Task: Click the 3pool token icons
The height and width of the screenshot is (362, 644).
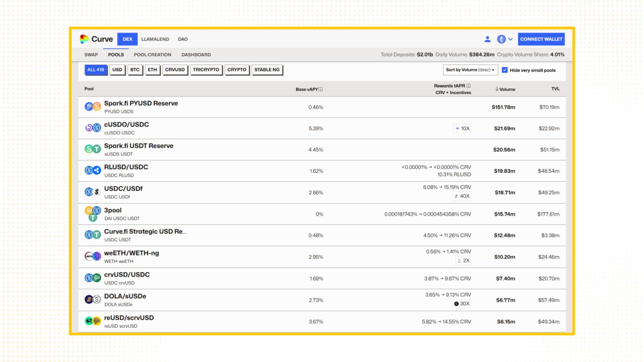Action: point(93,214)
